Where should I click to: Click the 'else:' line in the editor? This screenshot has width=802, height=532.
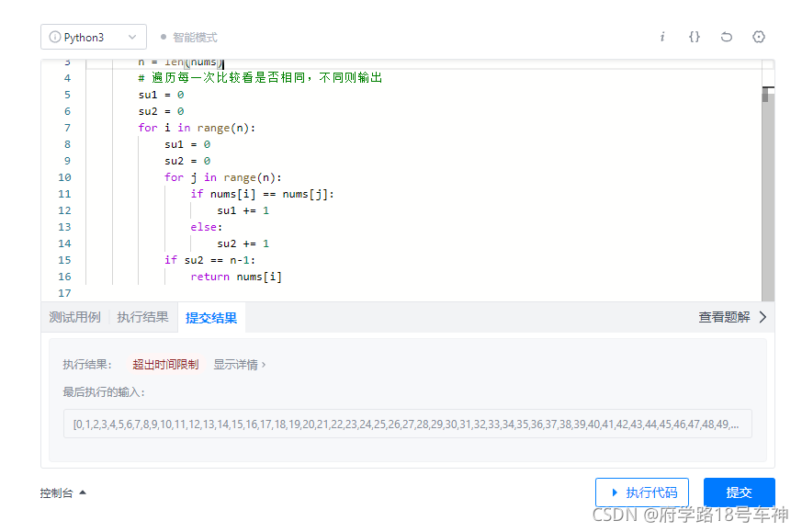[x=207, y=227]
